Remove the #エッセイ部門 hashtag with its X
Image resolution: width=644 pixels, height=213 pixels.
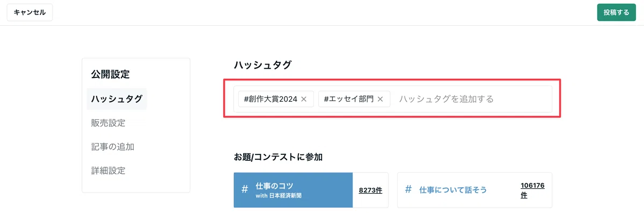click(380, 99)
